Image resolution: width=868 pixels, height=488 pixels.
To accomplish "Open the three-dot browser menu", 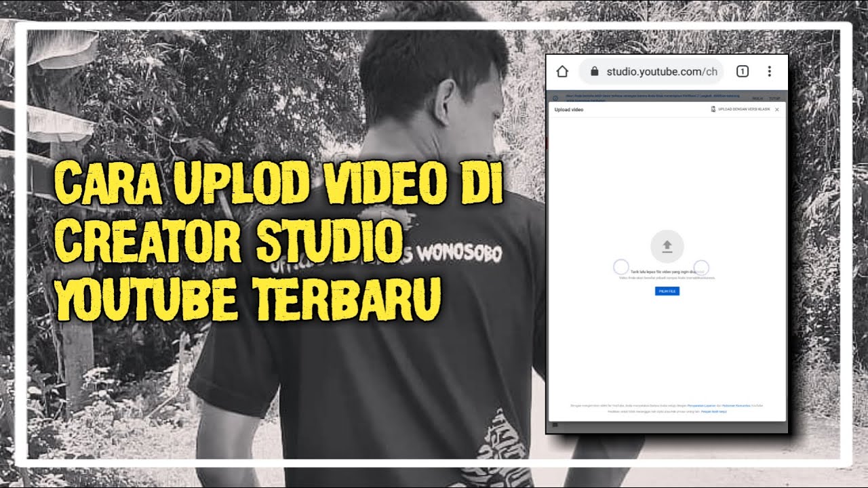I will tap(770, 71).
